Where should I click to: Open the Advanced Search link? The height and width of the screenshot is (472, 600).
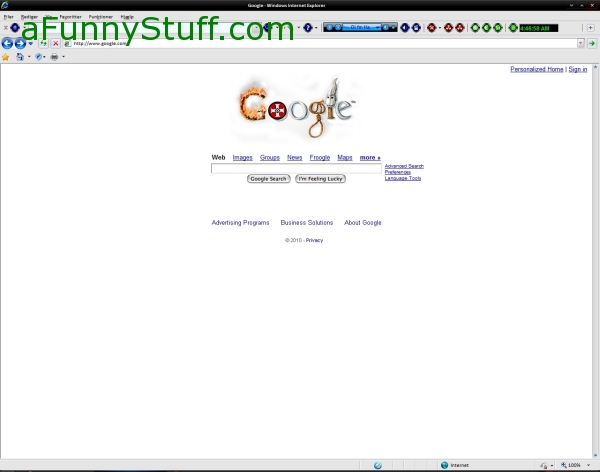point(404,166)
